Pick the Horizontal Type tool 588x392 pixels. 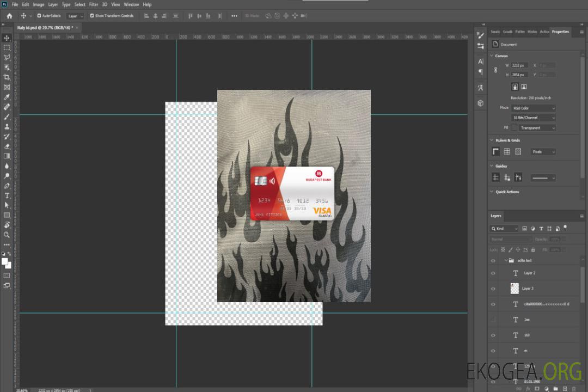(x=7, y=195)
